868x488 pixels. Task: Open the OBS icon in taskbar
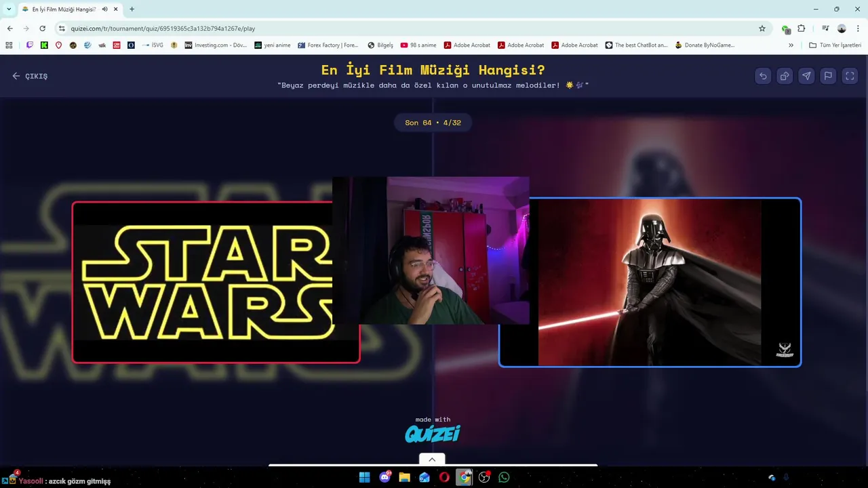pos(484,477)
